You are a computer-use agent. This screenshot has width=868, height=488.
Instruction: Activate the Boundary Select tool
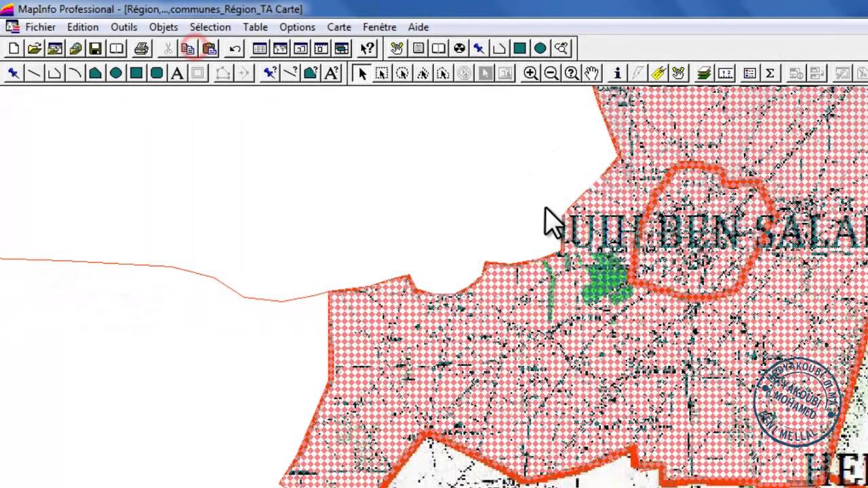click(443, 73)
